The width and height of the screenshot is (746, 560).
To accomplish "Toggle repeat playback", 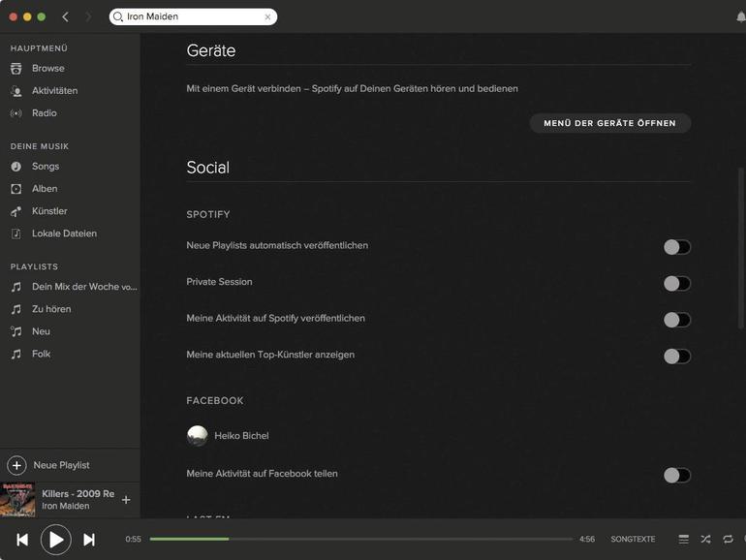I will (728, 539).
